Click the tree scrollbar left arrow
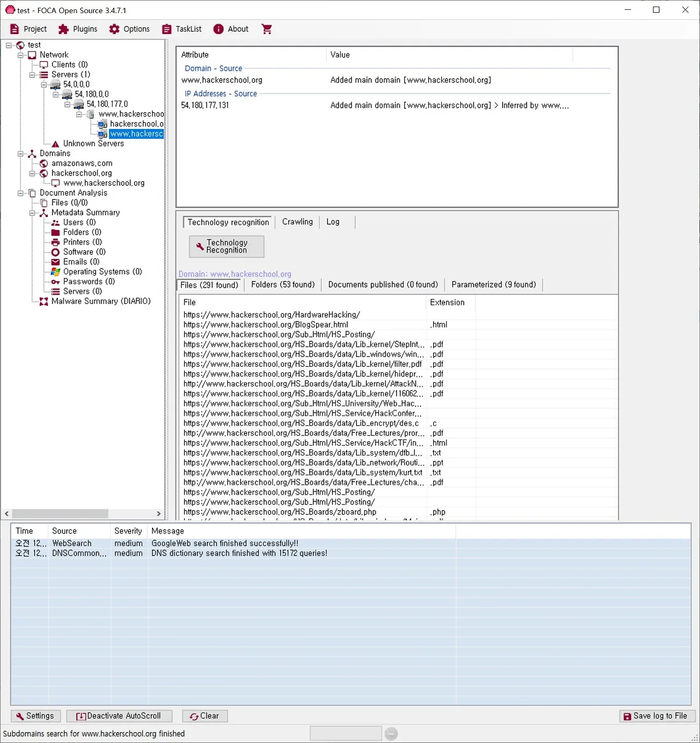This screenshot has height=743, width=700. click(7, 514)
